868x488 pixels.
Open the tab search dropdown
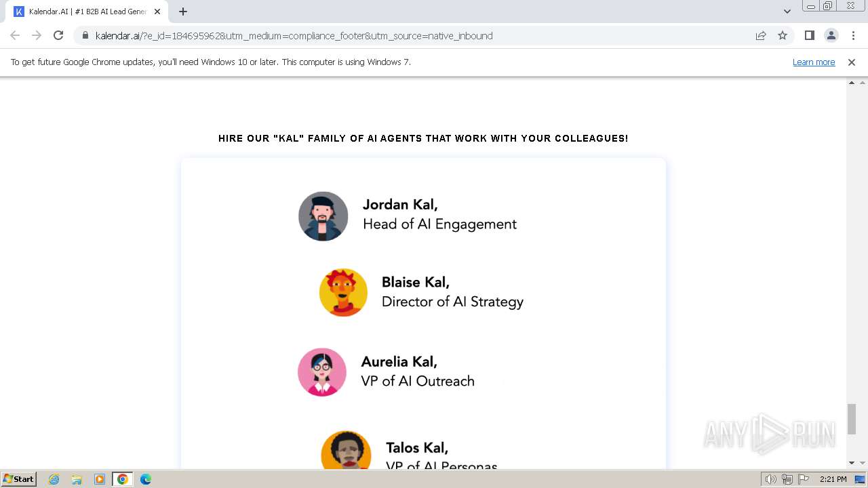coord(787,12)
